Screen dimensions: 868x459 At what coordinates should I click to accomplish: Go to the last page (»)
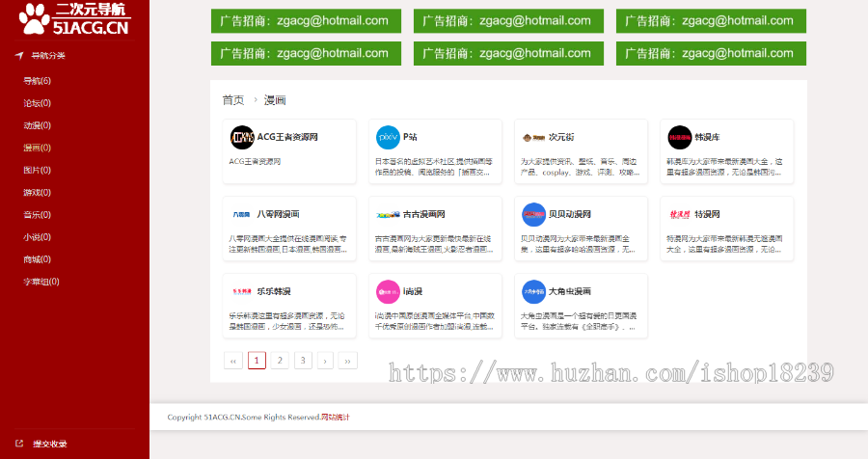point(347,361)
